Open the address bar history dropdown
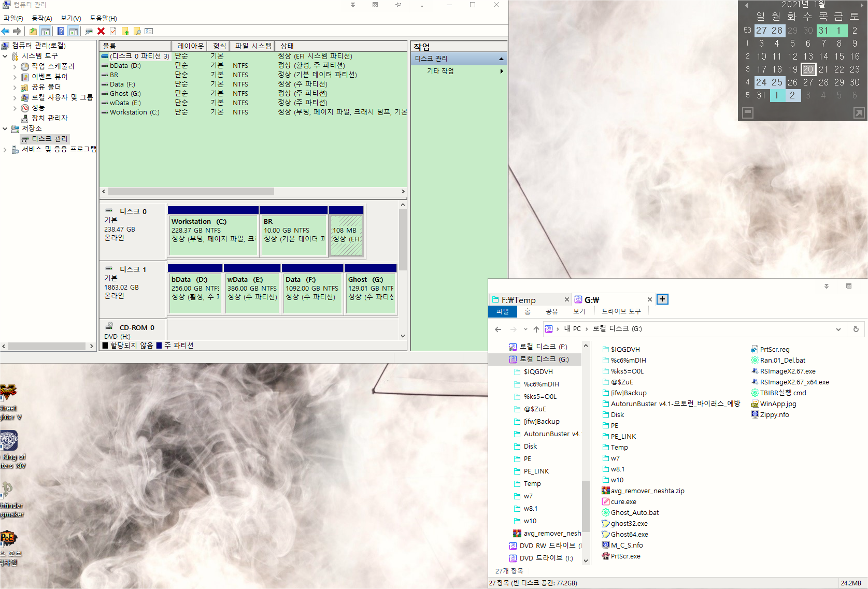The image size is (868, 589). pyautogui.click(x=838, y=329)
